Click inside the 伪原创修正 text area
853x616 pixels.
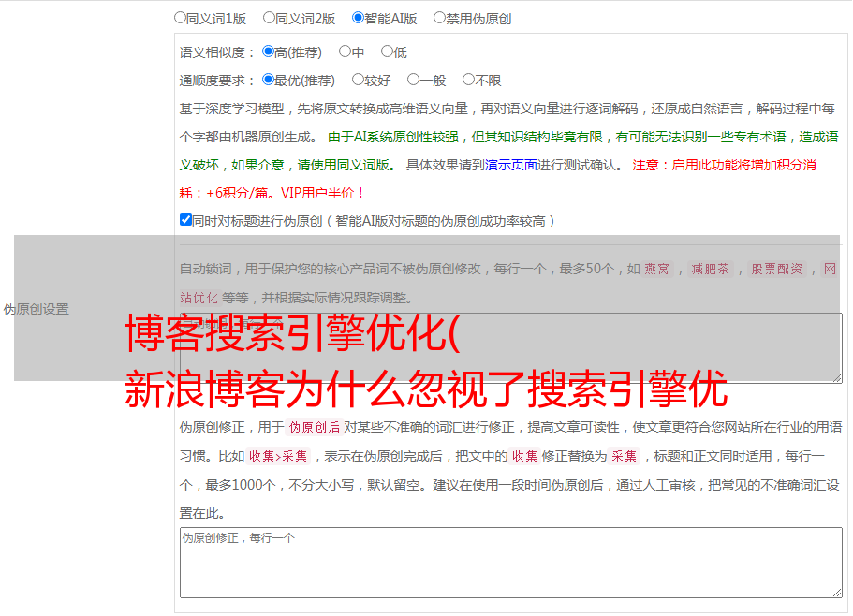pyautogui.click(x=511, y=563)
